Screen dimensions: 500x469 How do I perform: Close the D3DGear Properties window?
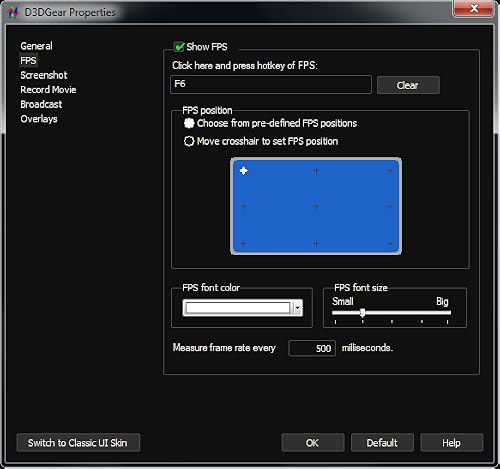point(473,8)
